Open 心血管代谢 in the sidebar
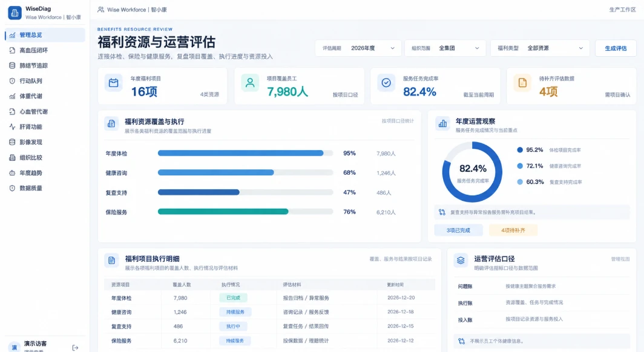The image size is (644, 352). click(45, 112)
